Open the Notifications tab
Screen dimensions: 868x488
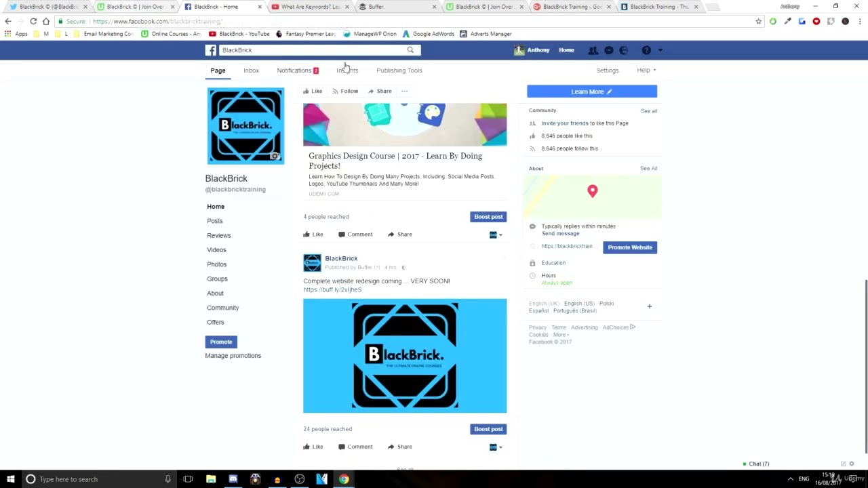tap(297, 70)
